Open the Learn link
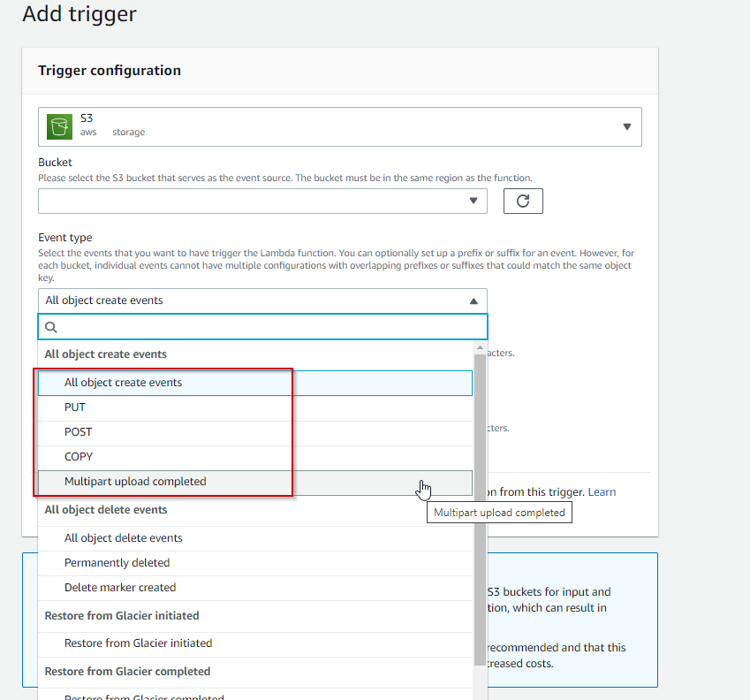Image resolution: width=750 pixels, height=700 pixels. [x=602, y=492]
